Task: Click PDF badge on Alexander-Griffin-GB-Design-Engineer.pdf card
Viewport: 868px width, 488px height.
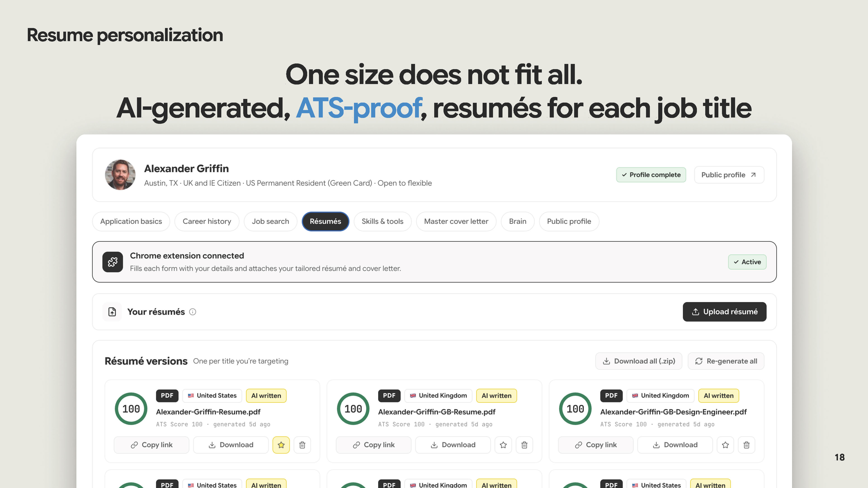Action: [611, 396]
